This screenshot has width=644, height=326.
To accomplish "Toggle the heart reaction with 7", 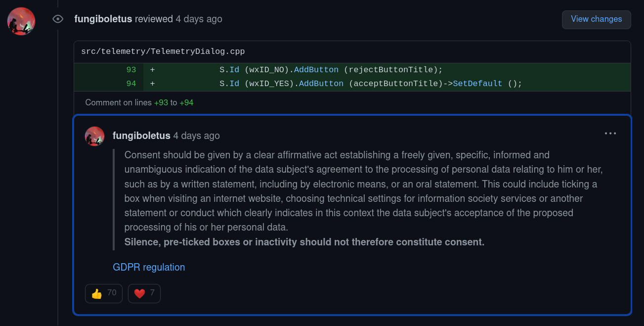I will pos(144,293).
